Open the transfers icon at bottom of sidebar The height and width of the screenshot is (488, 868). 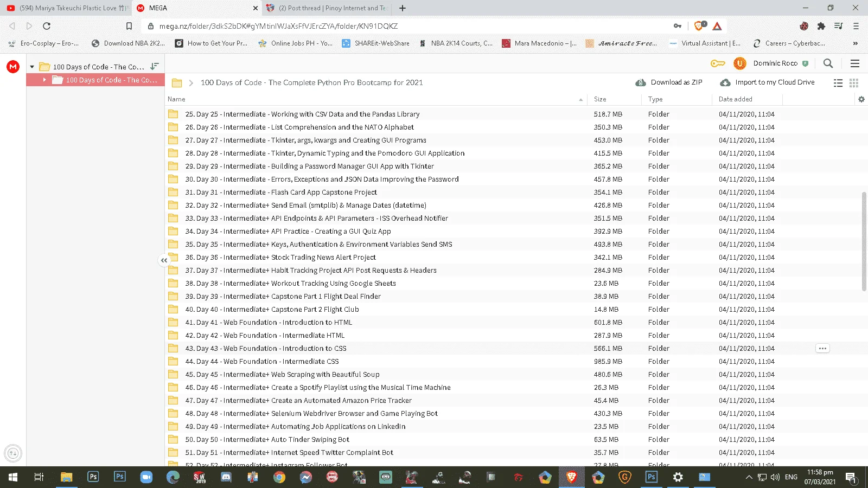(x=13, y=453)
